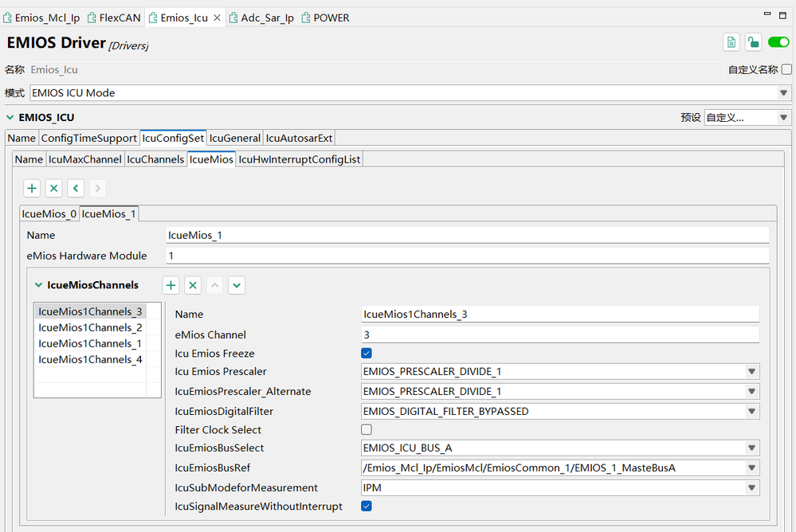Viewport: 796px width, 532px height.
Task: Remove selected channel using X icon
Action: (x=192, y=285)
